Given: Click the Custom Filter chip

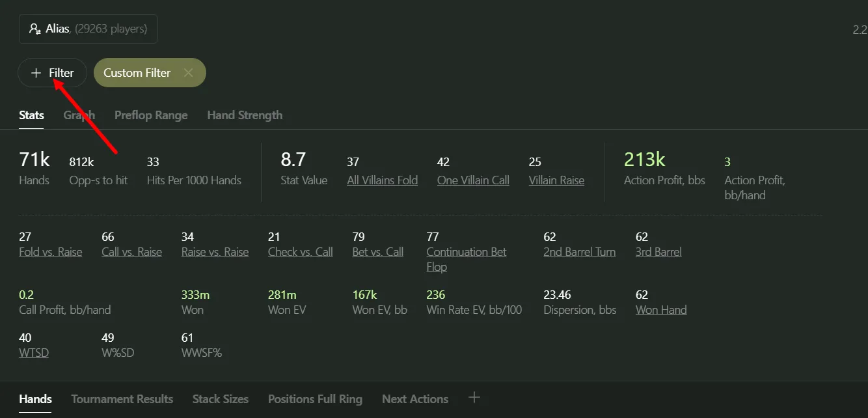Looking at the screenshot, I should click(137, 73).
